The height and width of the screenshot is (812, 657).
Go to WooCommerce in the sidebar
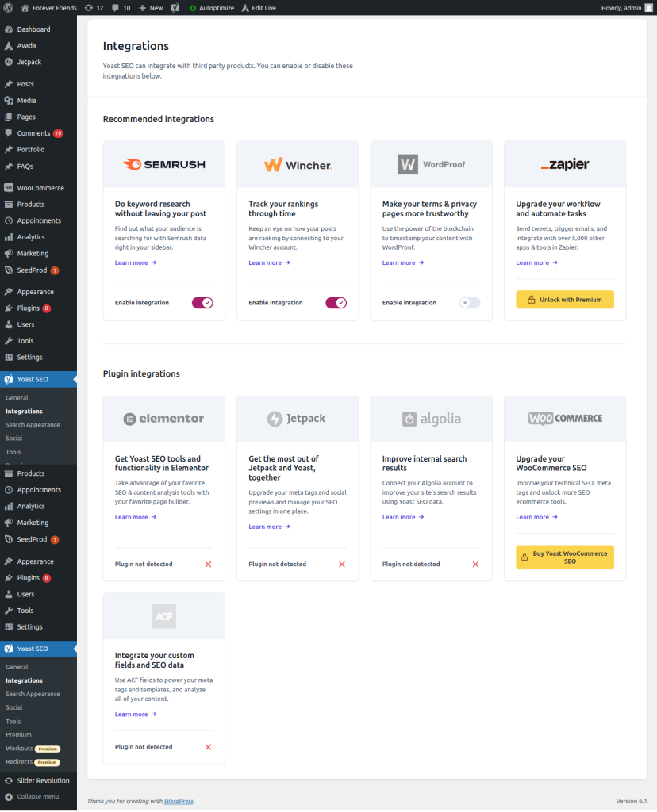[40, 188]
